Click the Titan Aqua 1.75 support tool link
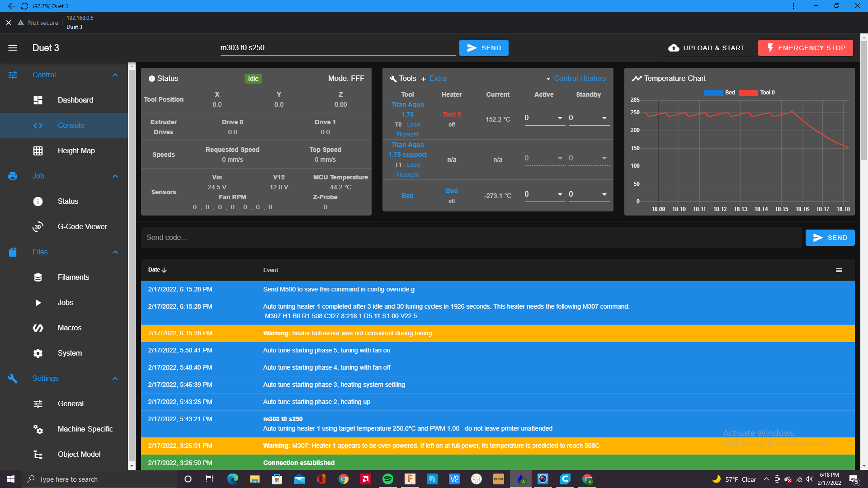This screenshot has width=868, height=488. 407,150
